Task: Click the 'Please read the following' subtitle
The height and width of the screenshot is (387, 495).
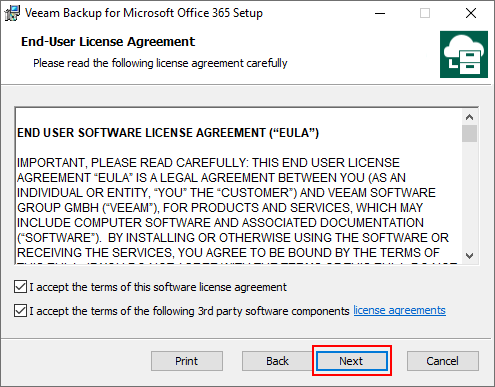Action: point(160,63)
